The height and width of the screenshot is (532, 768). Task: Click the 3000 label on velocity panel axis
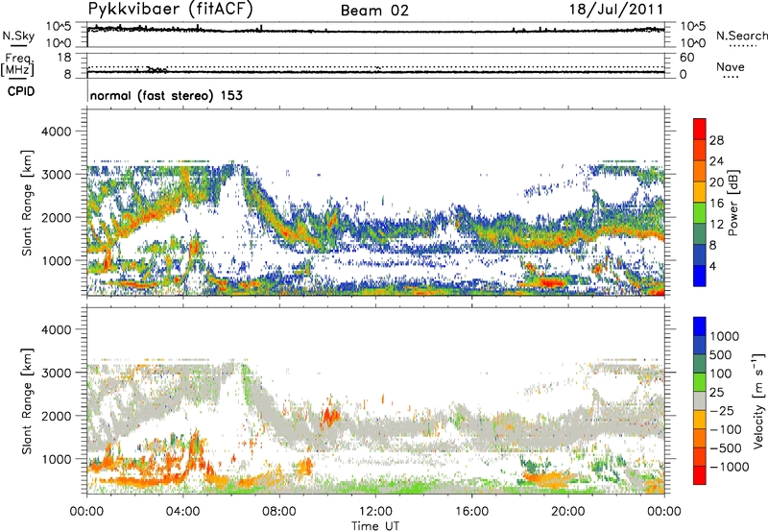coord(56,373)
